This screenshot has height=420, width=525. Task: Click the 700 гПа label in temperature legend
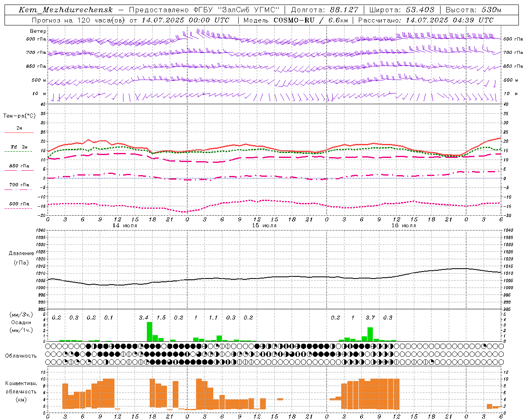[x=19, y=185]
